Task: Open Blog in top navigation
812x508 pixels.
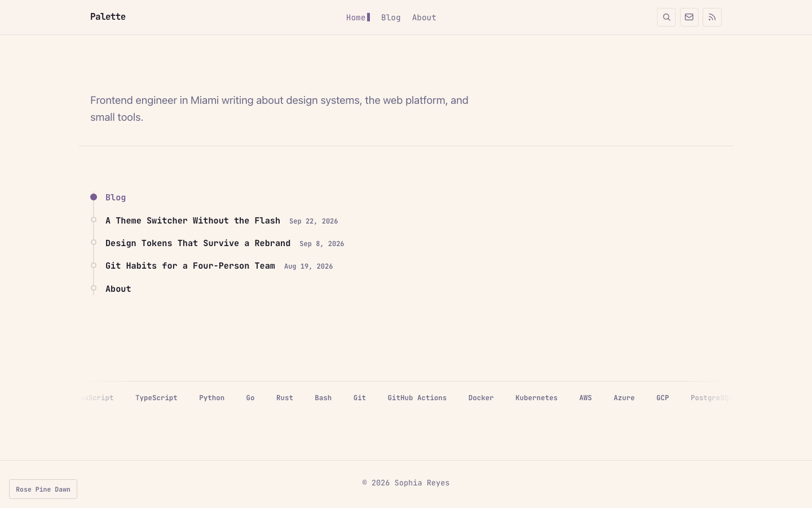Action: [391, 17]
